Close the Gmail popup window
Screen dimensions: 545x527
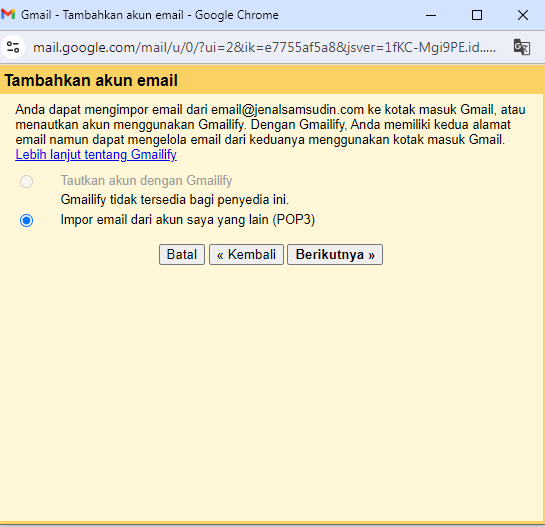pyautogui.click(x=522, y=15)
